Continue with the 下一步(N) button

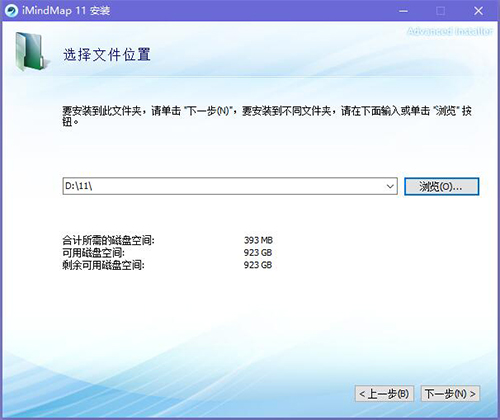click(450, 394)
